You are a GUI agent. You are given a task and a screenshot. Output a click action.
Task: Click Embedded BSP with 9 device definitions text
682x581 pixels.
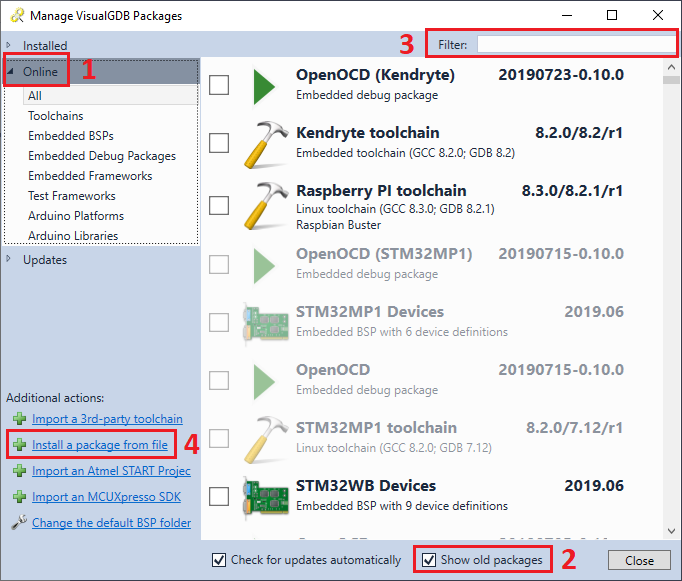(x=402, y=506)
